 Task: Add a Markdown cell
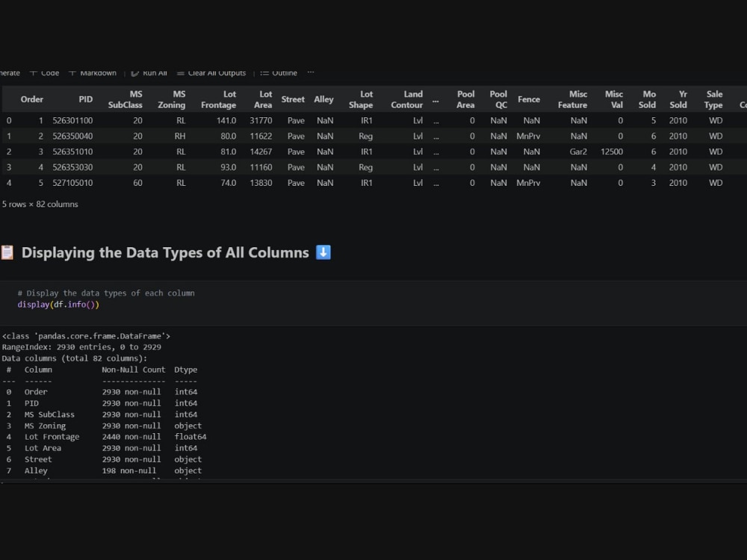coord(93,73)
